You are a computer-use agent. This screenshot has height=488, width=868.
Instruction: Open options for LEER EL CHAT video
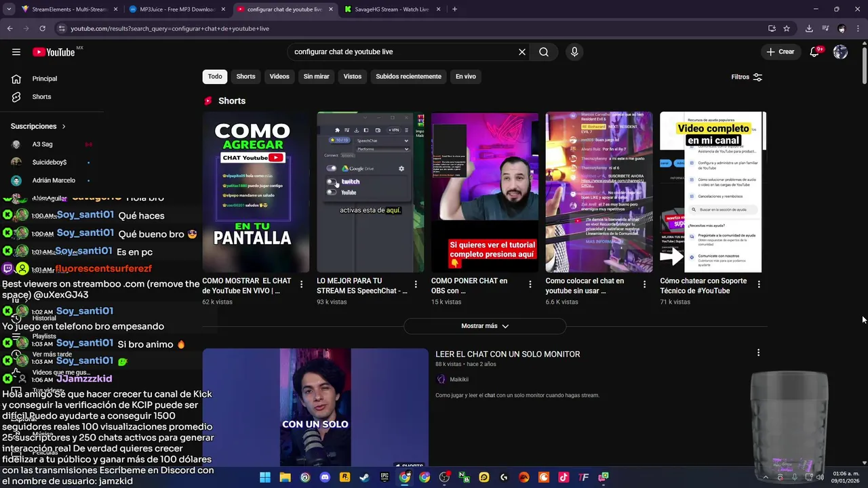tap(758, 353)
